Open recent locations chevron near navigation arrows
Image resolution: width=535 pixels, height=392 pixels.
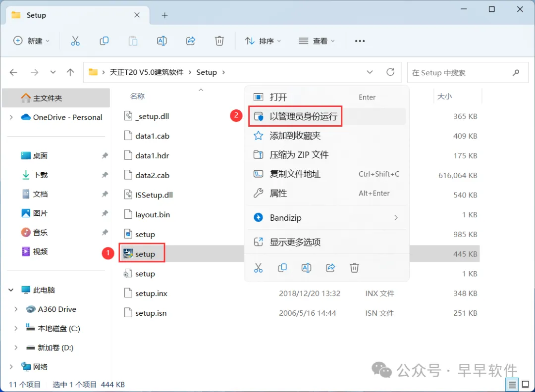coord(53,72)
